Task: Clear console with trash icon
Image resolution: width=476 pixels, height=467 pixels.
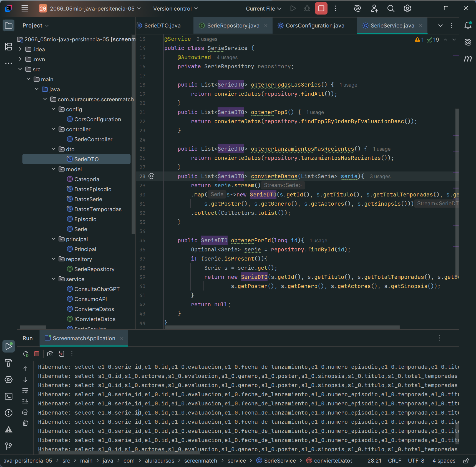Action: tap(25, 423)
